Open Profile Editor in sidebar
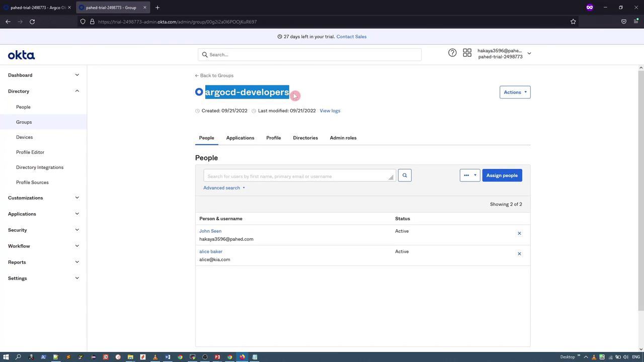This screenshot has height=362, width=644. point(30,152)
